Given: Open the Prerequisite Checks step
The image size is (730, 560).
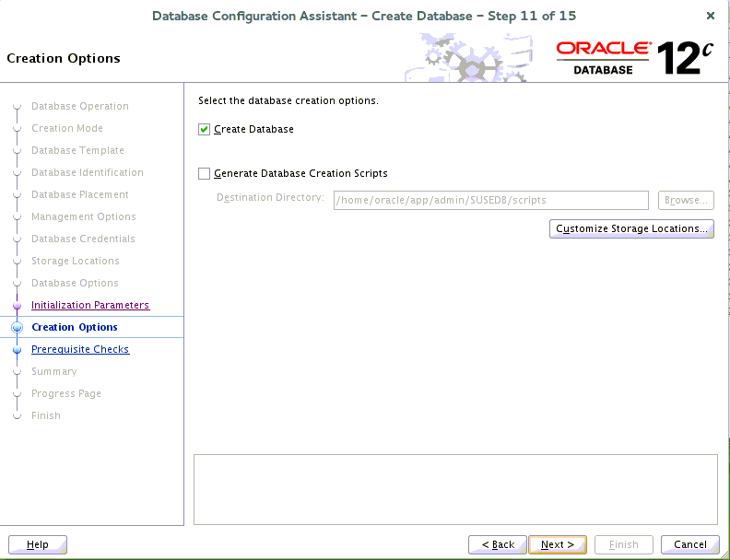Looking at the screenshot, I should tap(79, 349).
